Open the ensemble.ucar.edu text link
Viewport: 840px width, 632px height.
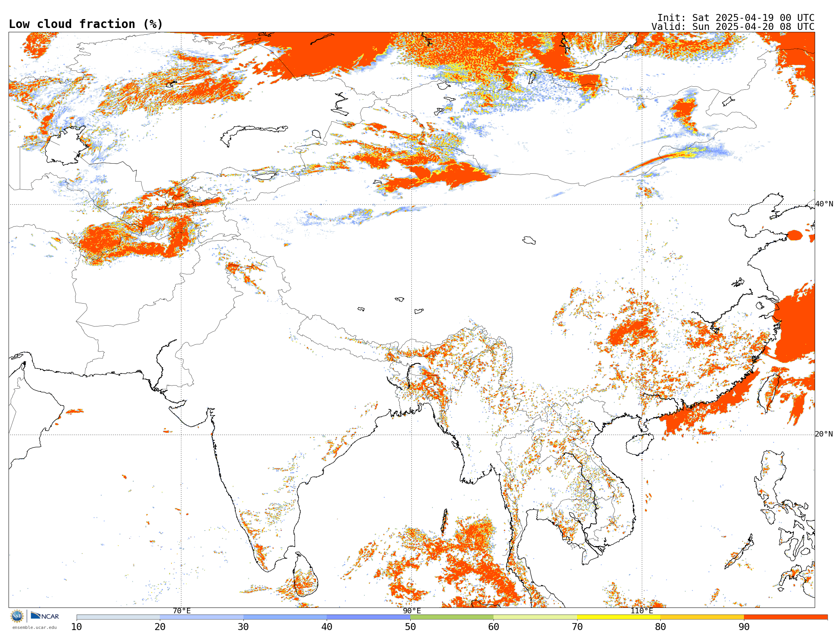point(34,627)
